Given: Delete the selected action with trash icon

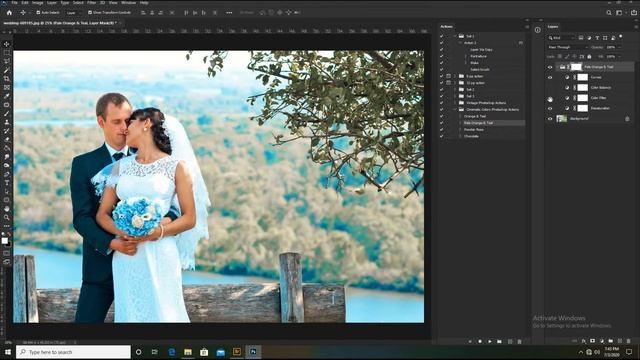Looking at the screenshot, I should pos(519,341).
